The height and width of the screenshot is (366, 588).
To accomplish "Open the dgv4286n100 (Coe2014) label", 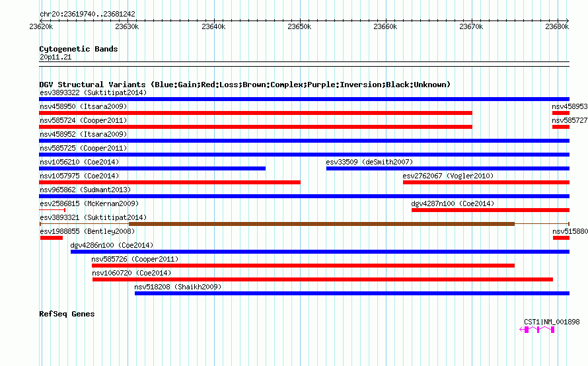I will click(112, 245).
